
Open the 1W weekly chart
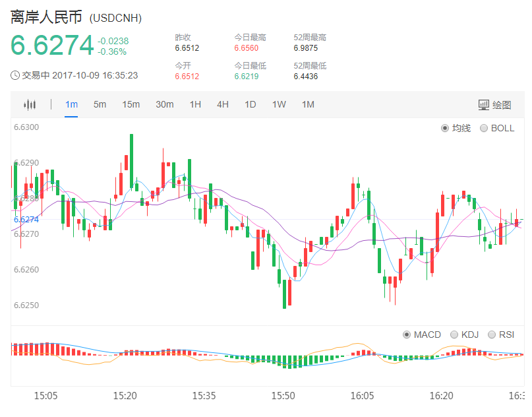tap(279, 104)
